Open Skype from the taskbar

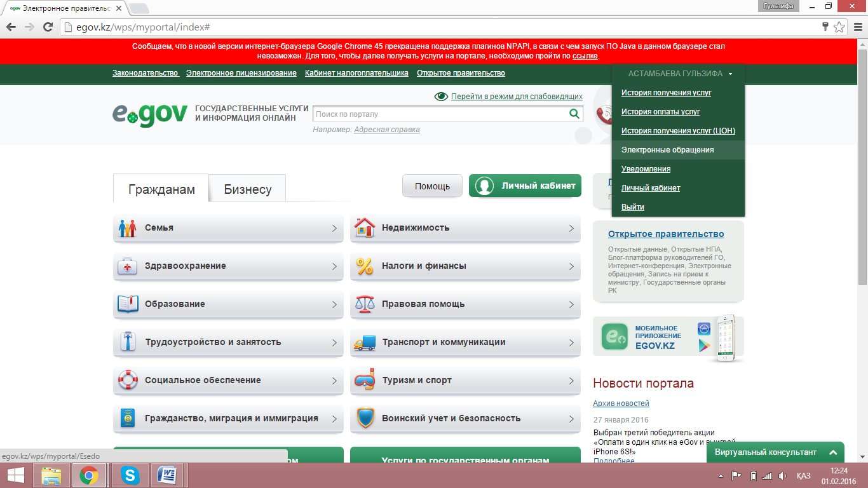point(130,475)
